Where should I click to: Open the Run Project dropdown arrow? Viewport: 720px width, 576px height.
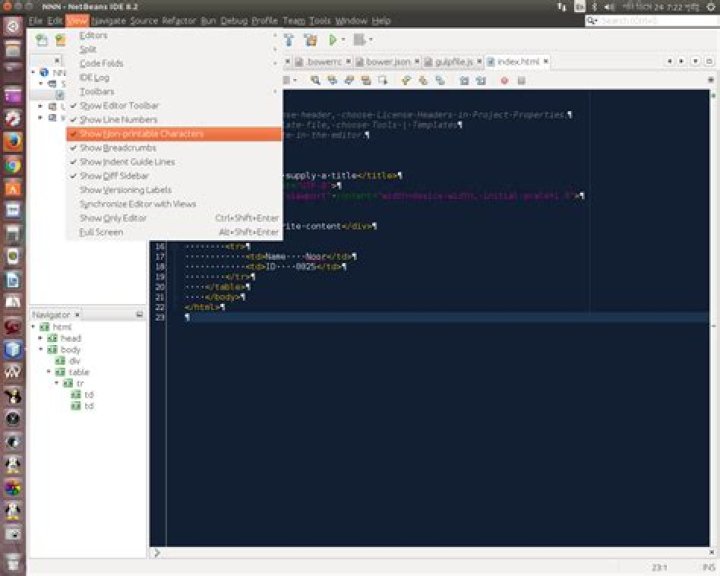343,40
